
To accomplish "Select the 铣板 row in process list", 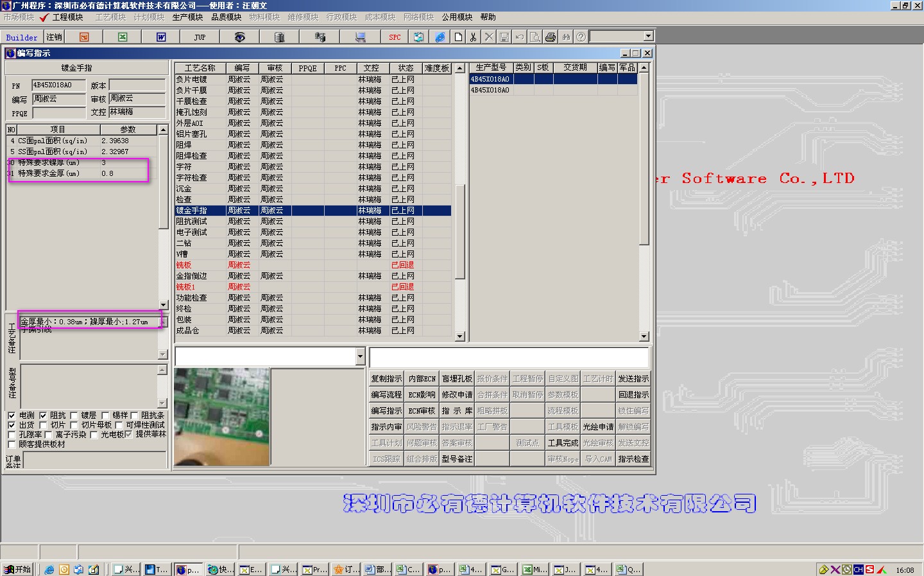I will (313, 265).
